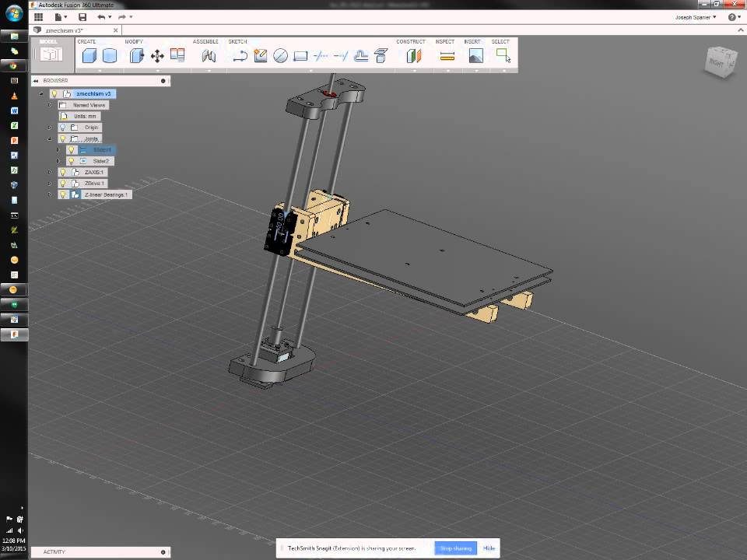Select the sketch Offset tool
The height and width of the screenshot is (560, 747).
360,56
